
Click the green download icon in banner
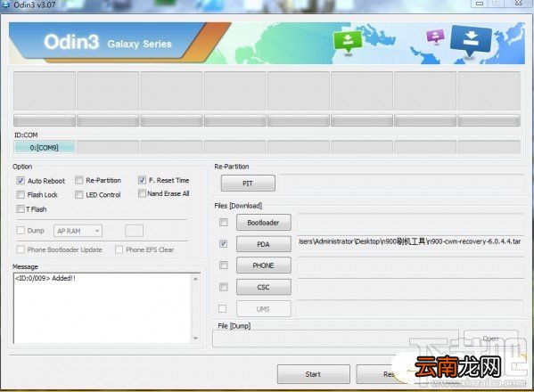click(348, 42)
